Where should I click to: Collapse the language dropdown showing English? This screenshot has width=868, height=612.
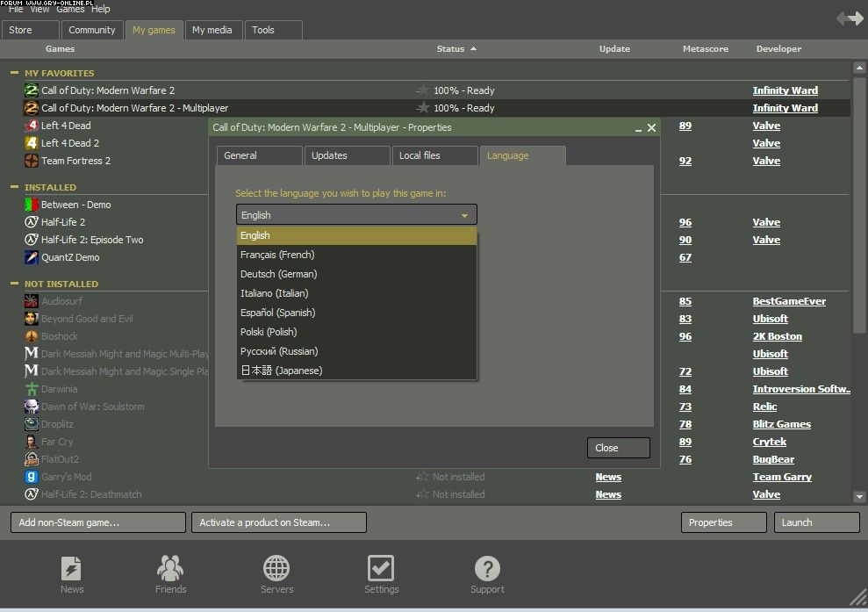point(464,215)
